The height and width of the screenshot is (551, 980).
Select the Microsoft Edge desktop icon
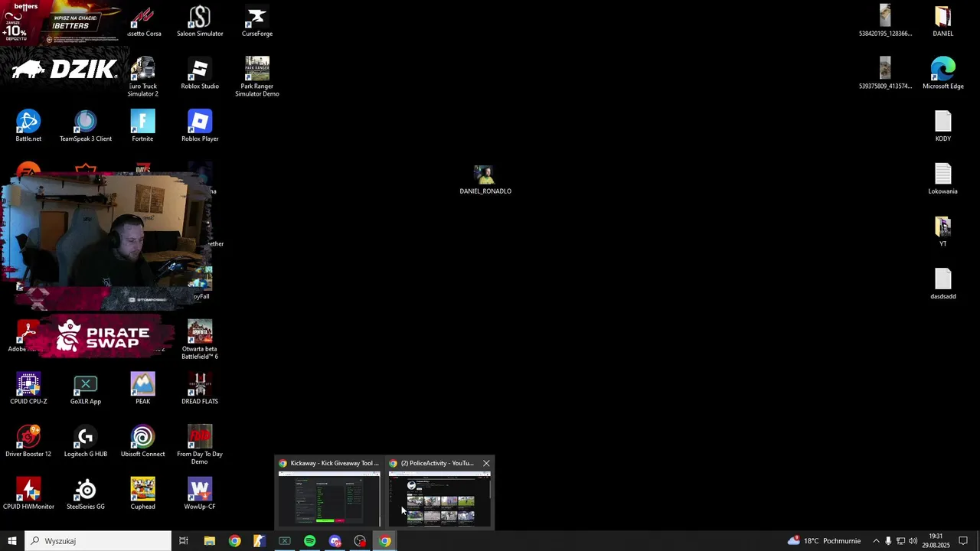pos(943,73)
